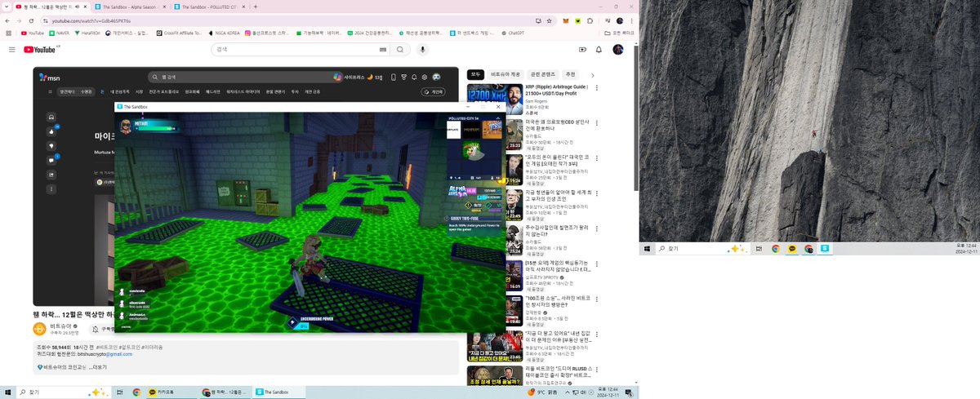Image resolution: width=980 pixels, height=399 pixels.
Task: Expand the description with 더보기
Action: coord(98,367)
